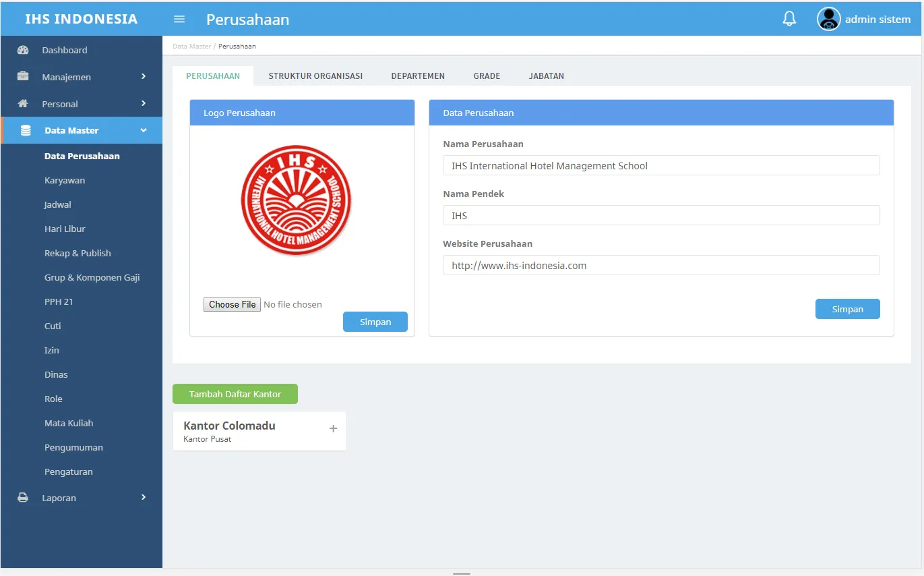Viewport: 924px width, 576px height.
Task: Click the Personal home icon
Action: tap(23, 103)
